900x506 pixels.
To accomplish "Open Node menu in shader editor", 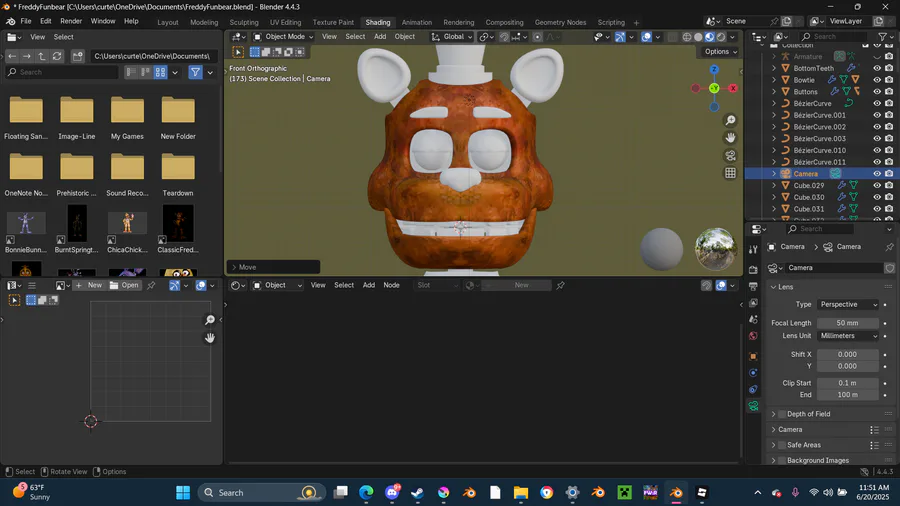I will click(x=391, y=285).
